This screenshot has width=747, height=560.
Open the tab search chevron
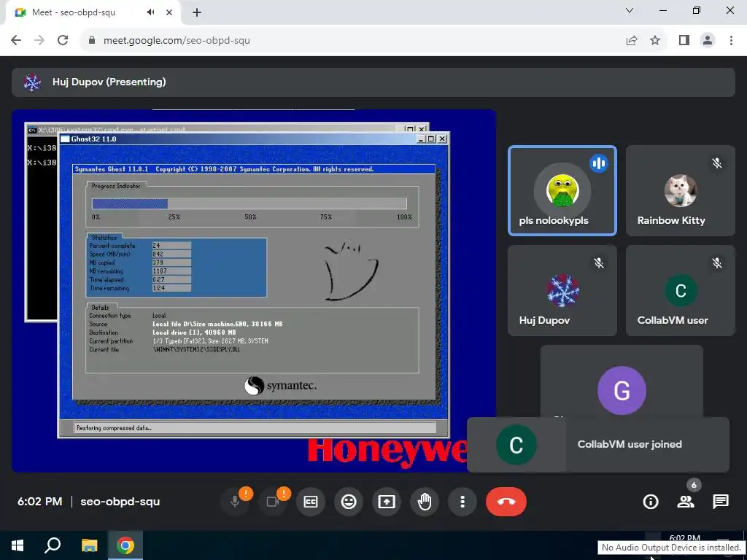coord(630,10)
